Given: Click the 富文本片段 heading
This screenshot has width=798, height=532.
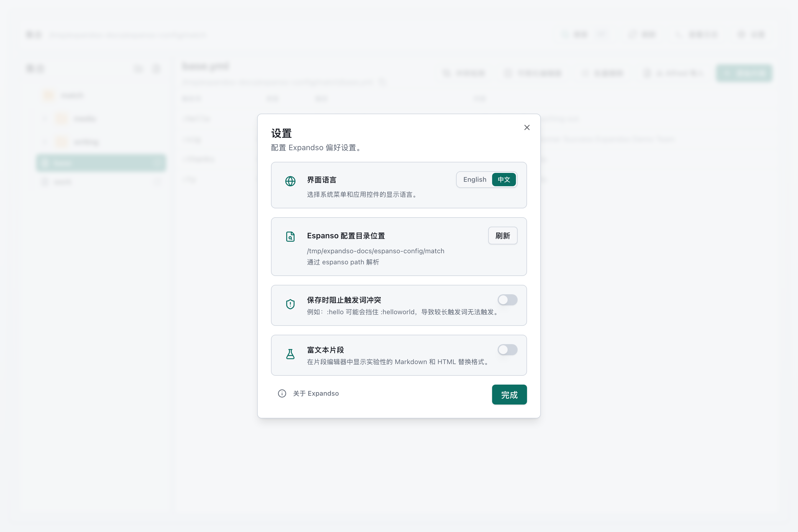Looking at the screenshot, I should coord(325,350).
